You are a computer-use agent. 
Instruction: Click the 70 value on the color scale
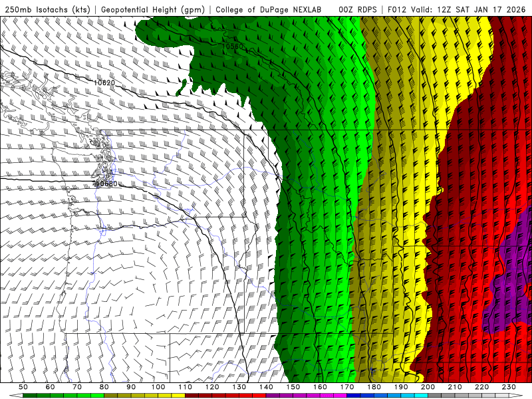[77, 387]
